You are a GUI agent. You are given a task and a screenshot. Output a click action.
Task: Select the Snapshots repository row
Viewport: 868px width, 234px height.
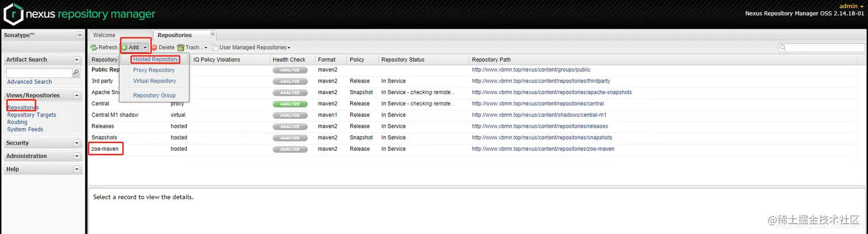[477, 138]
